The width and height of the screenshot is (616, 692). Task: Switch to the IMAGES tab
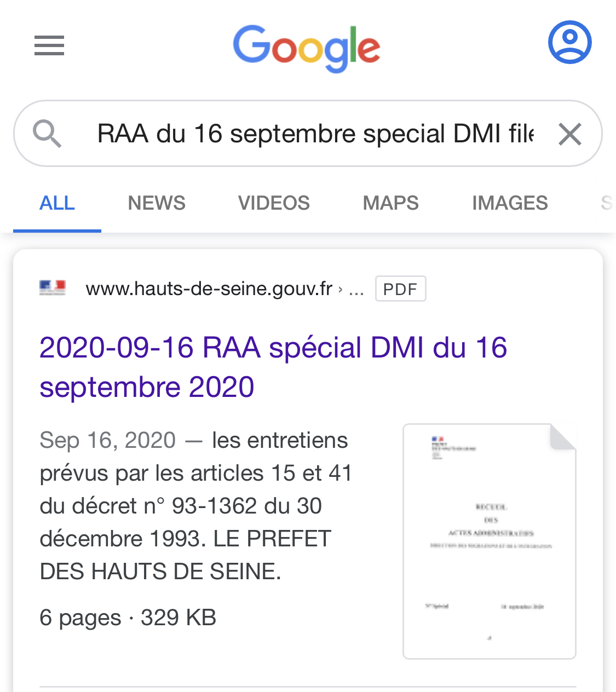point(510,203)
